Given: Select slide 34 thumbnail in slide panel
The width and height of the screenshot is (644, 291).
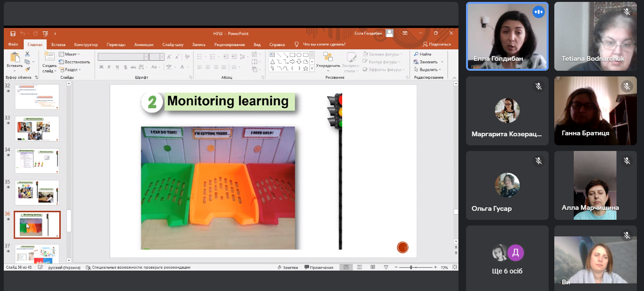Looking at the screenshot, I should tap(37, 160).
